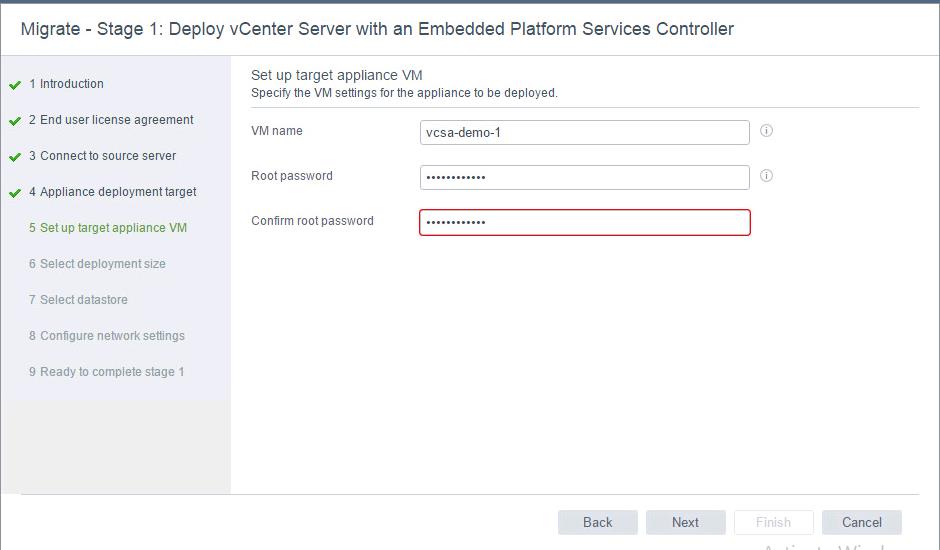Click the checkmark beside Connect to source server
The height and width of the screenshot is (550, 940).
pyautogui.click(x=15, y=157)
